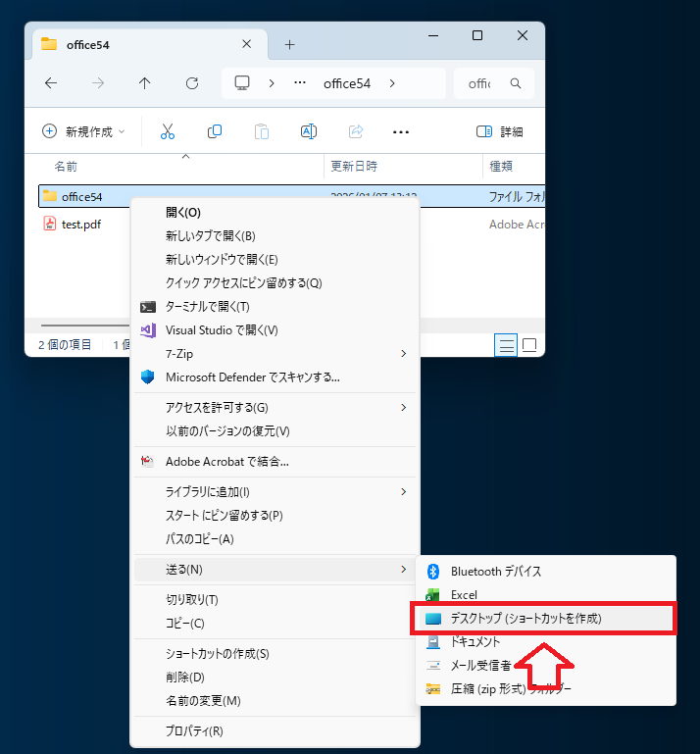Go back with the left arrow button
700x754 pixels.
click(x=51, y=83)
